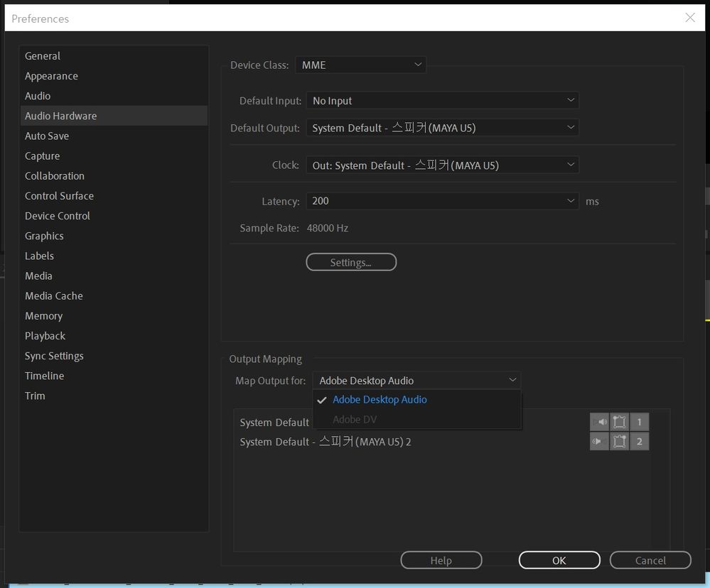Click the right speaker icon in the second output row
710x588 pixels.
599,442
